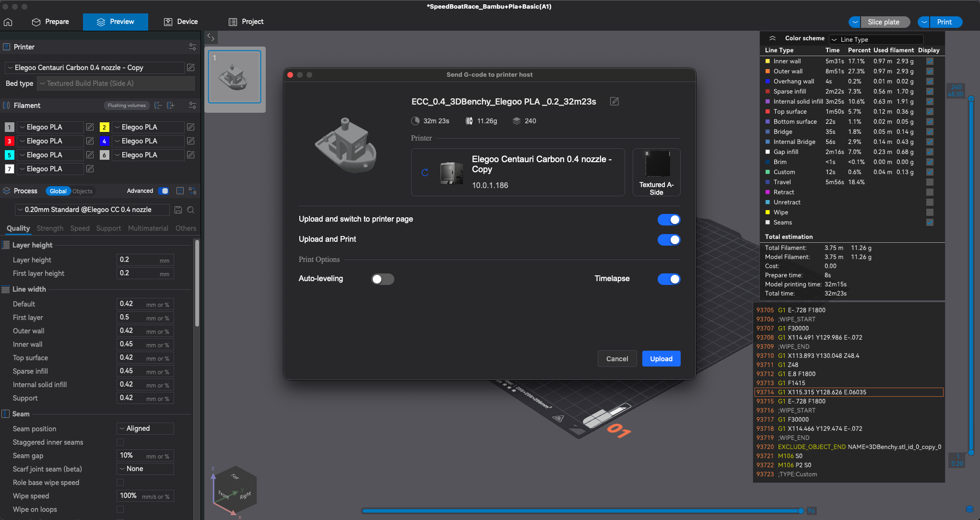Edit the printer preset icon
Viewport: 980px width, 520px height.
[190, 68]
